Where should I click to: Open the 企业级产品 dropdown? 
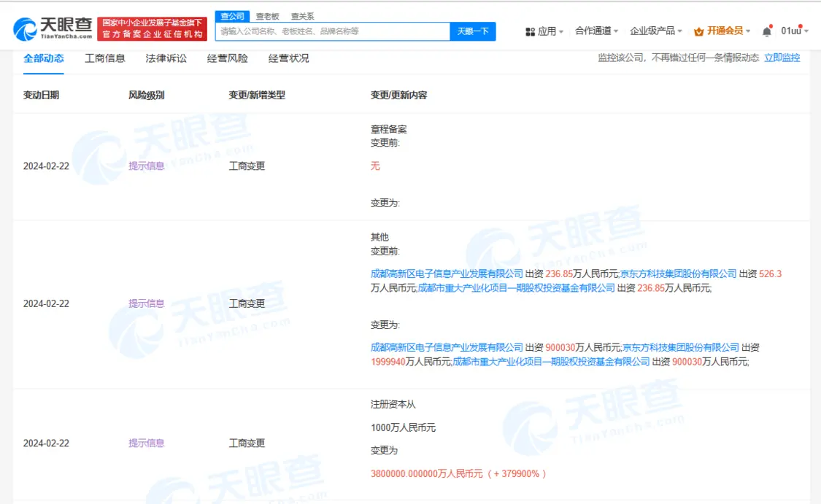pyautogui.click(x=655, y=31)
